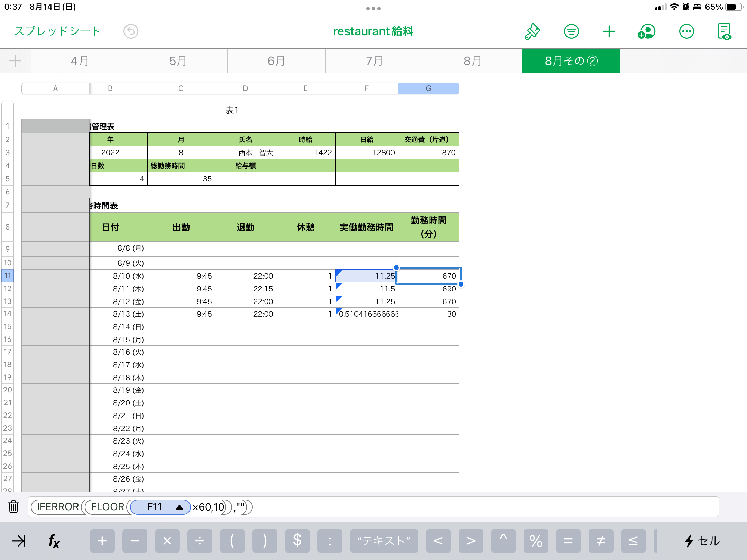Image resolution: width=747 pixels, height=560 pixels.
Task: Tap the formula editor input field
Action: coord(484,507)
